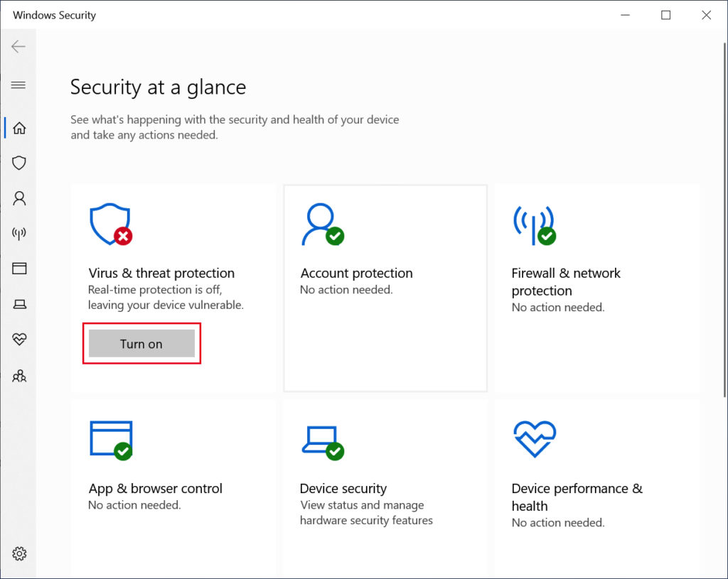Select the Home icon in the sidebar
Screen dimensions: 728x579
coord(19,127)
